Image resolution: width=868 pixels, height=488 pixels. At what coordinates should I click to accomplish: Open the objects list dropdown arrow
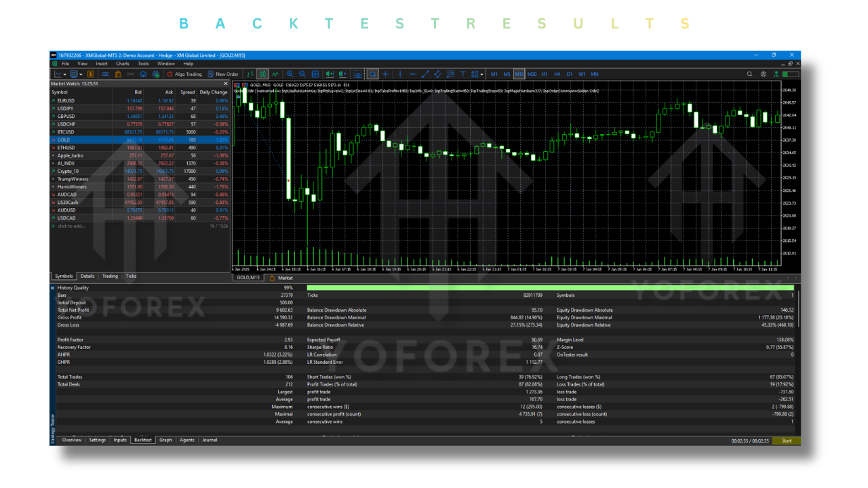tap(481, 74)
